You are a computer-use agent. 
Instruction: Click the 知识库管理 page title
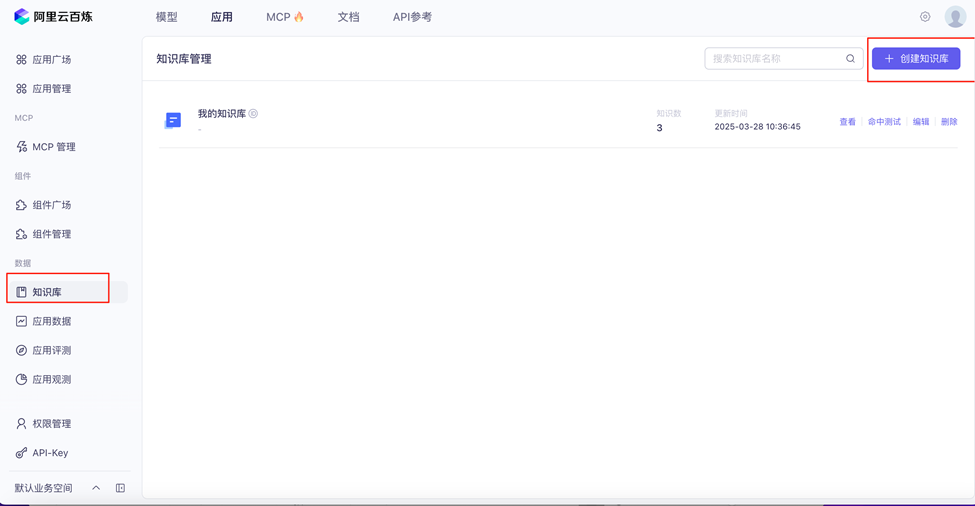pyautogui.click(x=184, y=59)
